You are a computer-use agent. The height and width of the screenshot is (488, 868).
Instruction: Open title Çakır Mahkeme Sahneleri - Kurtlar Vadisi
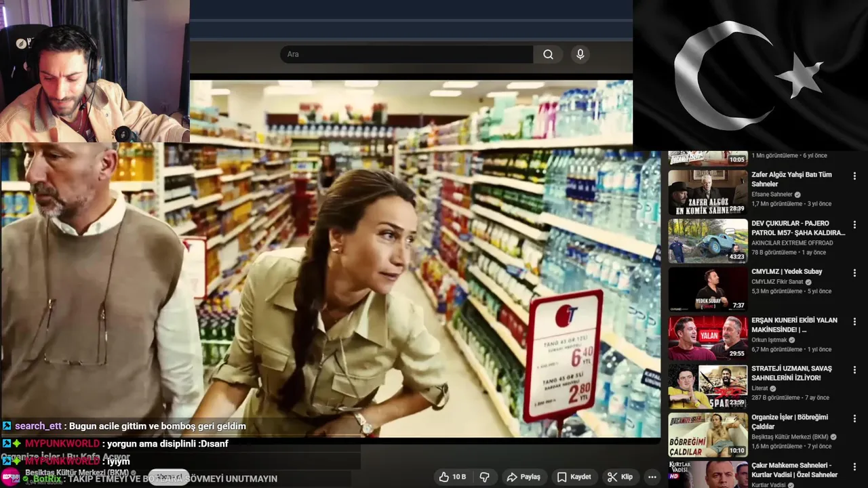(794, 470)
